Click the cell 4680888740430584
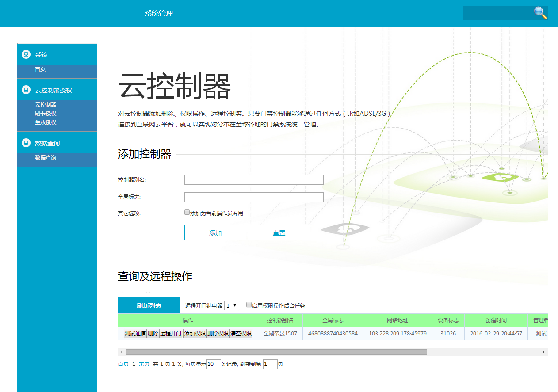The height and width of the screenshot is (392, 558). pos(333,334)
